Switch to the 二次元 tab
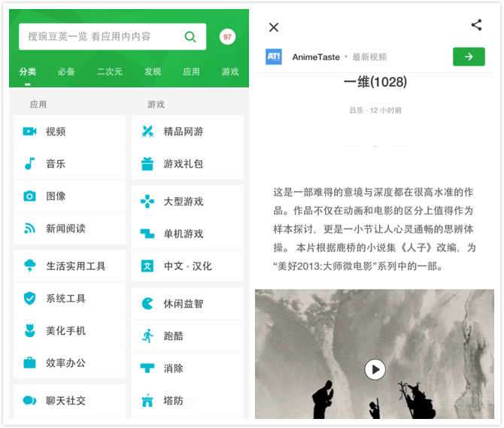Screen dimensions: 504x428 point(109,71)
